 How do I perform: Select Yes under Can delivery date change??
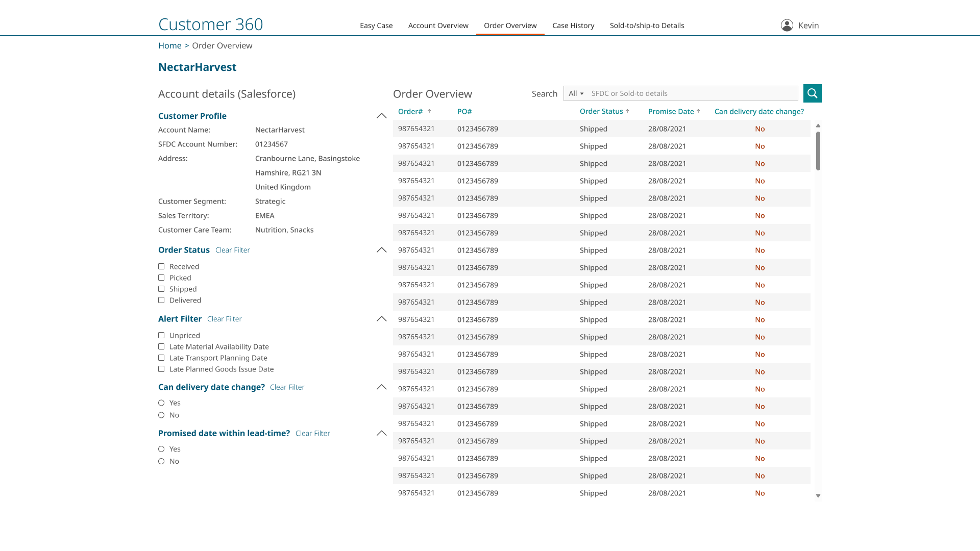coord(161,403)
